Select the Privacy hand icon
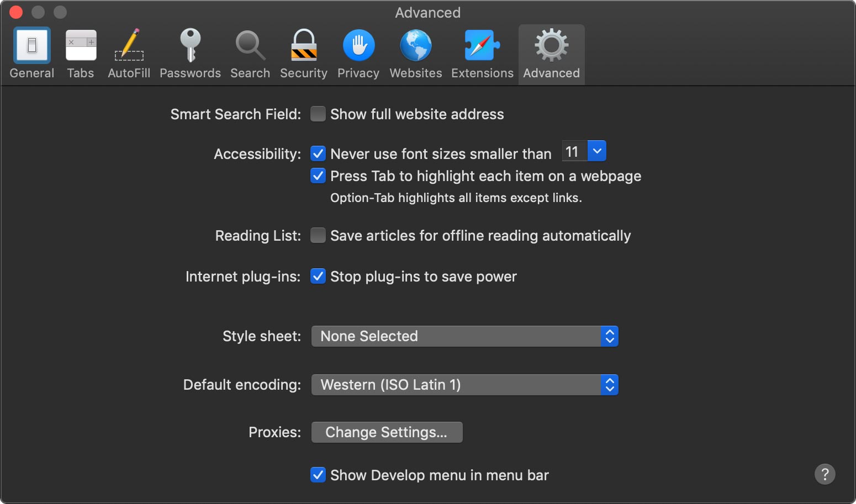Viewport: 856px width, 504px height. pos(358,46)
